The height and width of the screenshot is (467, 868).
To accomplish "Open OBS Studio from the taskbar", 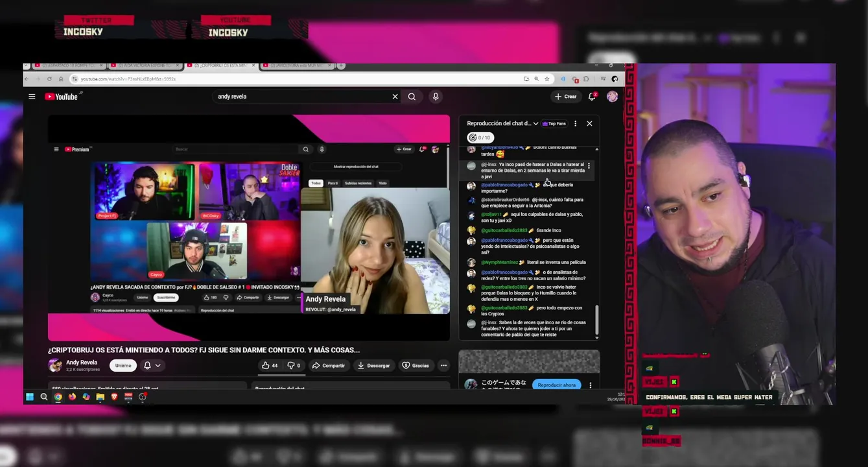I will [x=143, y=397].
